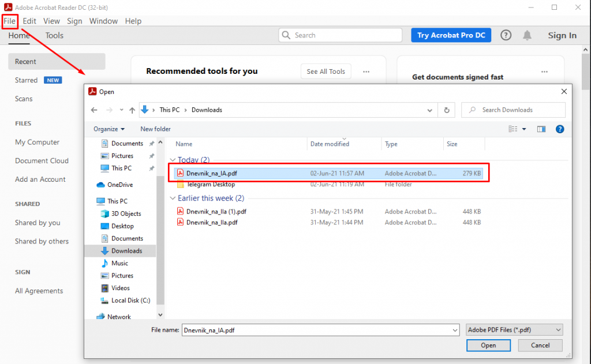Select Recent in the sidebar
The height and width of the screenshot is (364, 591).
57,61
